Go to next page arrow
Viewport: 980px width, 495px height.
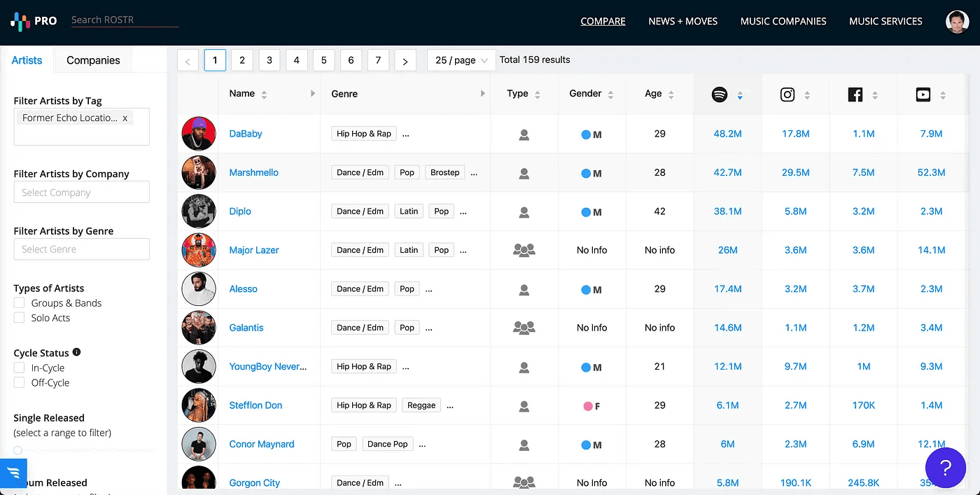coord(405,61)
